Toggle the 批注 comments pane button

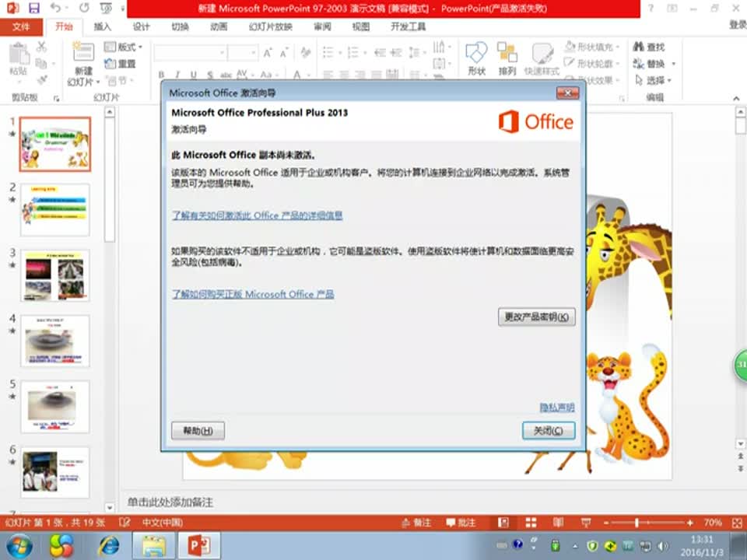pyautogui.click(x=460, y=523)
